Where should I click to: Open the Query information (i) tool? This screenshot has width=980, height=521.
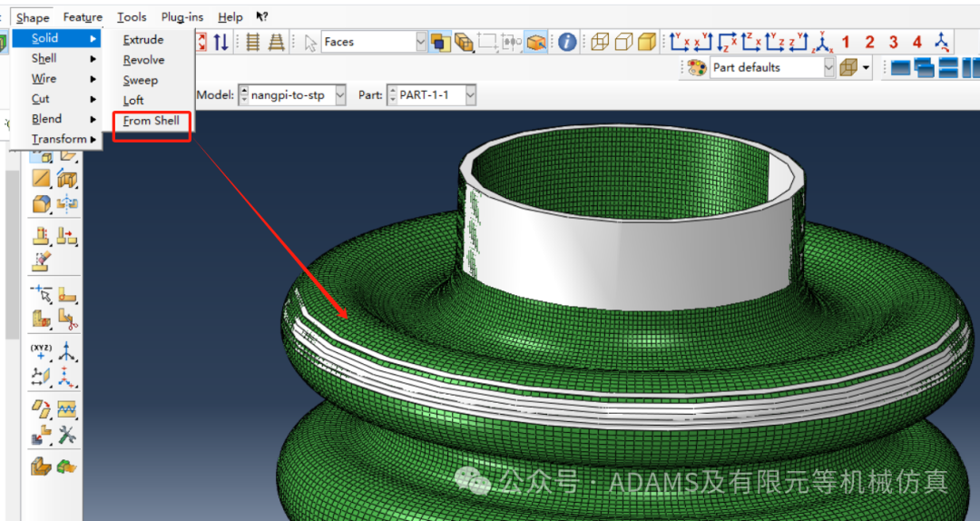pyautogui.click(x=567, y=42)
